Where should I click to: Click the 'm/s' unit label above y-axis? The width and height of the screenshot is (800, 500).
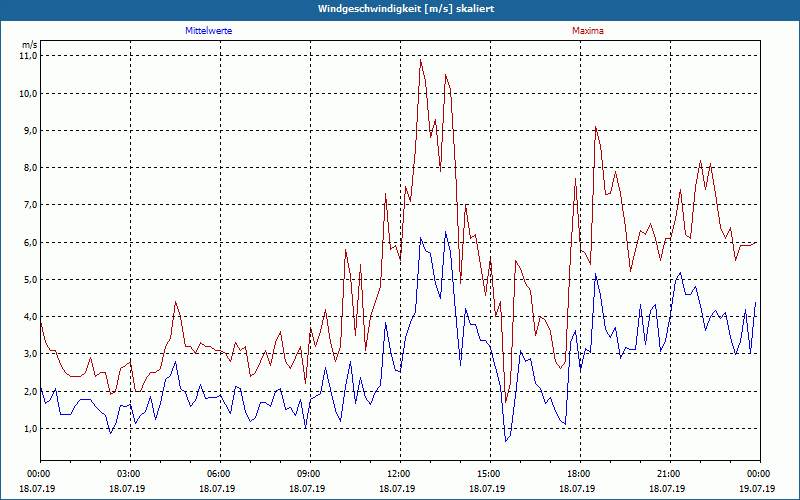click(30, 45)
